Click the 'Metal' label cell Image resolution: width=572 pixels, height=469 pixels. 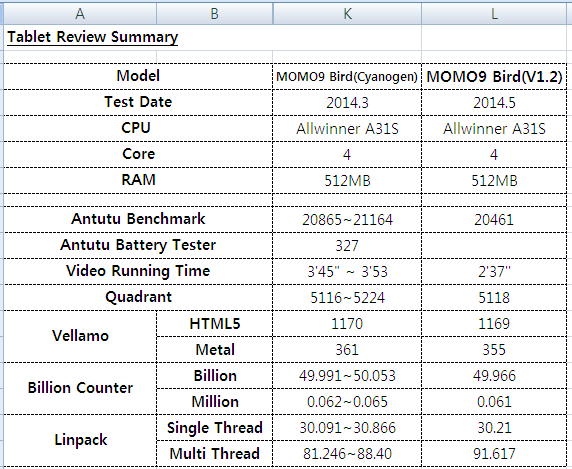point(214,349)
